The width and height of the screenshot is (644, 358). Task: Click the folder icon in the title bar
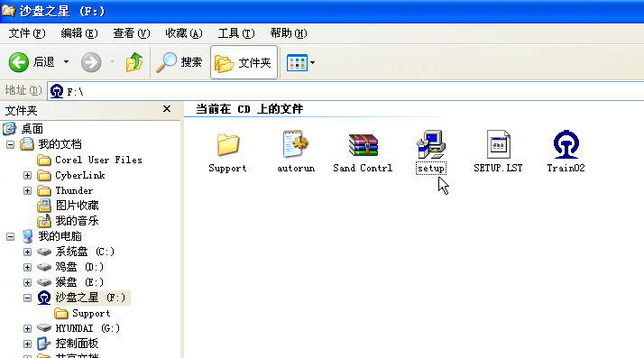click(9, 10)
